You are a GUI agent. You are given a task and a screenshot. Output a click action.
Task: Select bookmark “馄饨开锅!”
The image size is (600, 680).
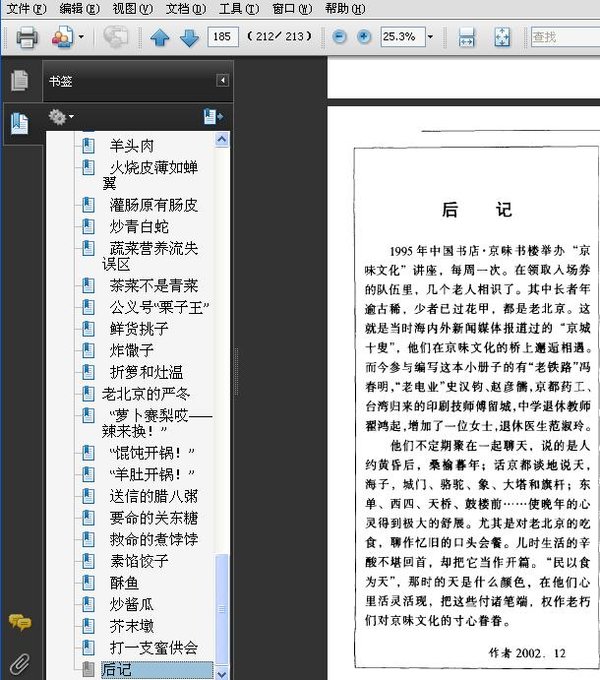click(152, 453)
